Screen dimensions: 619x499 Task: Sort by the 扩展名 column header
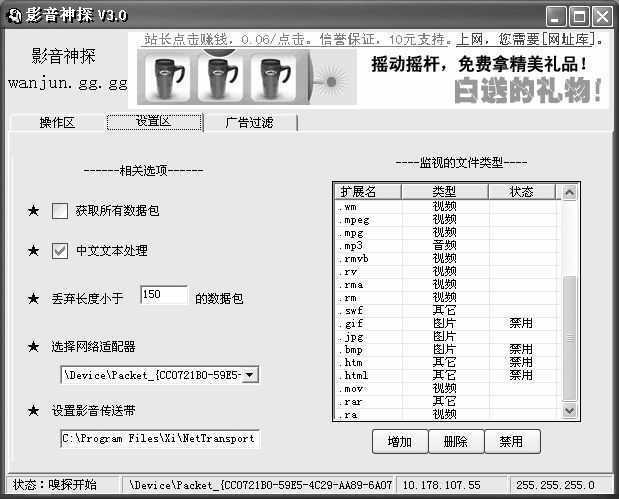(x=367, y=191)
